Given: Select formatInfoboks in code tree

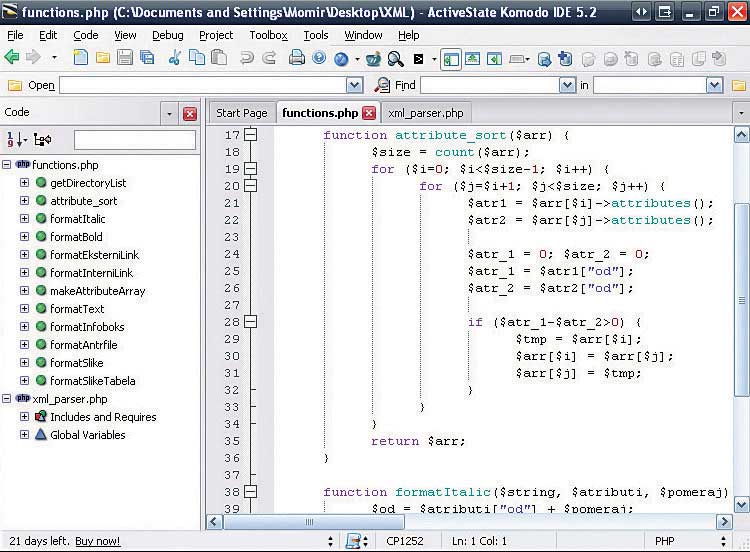Looking at the screenshot, I should [x=87, y=327].
